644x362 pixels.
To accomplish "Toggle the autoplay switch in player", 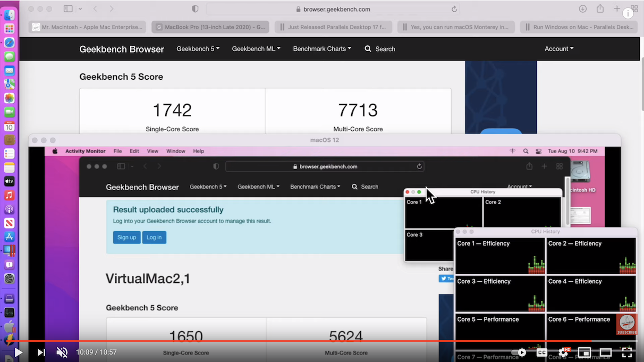I will pos(519,352).
